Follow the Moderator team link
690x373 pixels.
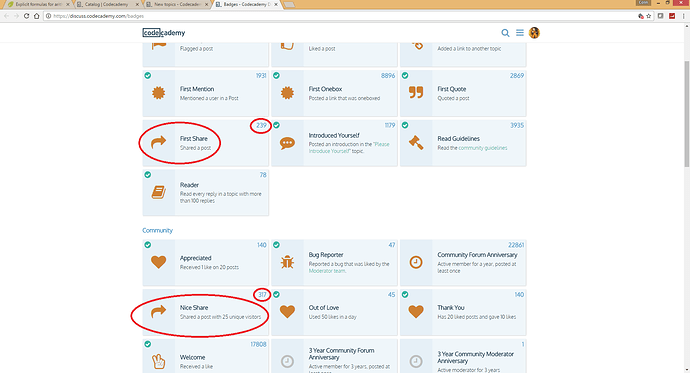327,271
